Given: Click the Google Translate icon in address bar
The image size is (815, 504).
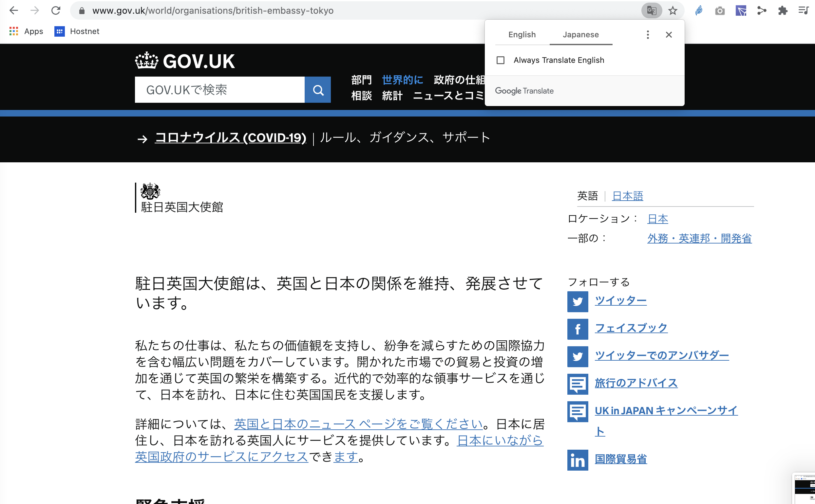Looking at the screenshot, I should [x=651, y=11].
